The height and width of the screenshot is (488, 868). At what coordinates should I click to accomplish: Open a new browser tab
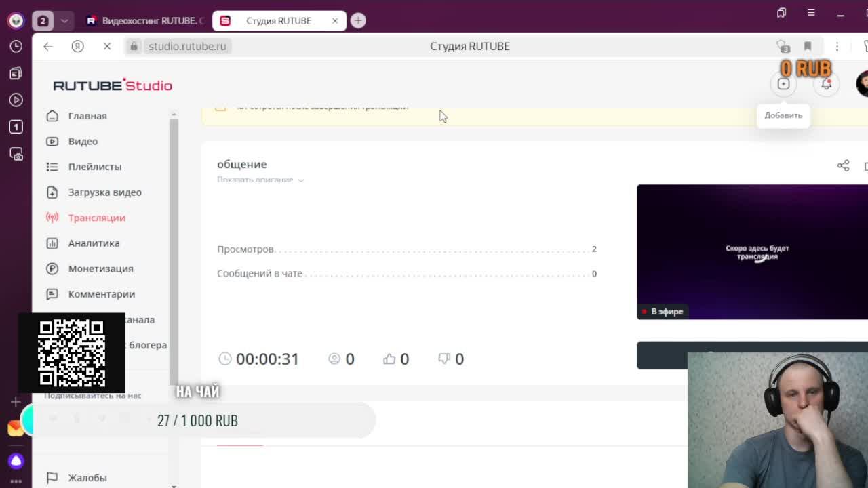coord(358,20)
